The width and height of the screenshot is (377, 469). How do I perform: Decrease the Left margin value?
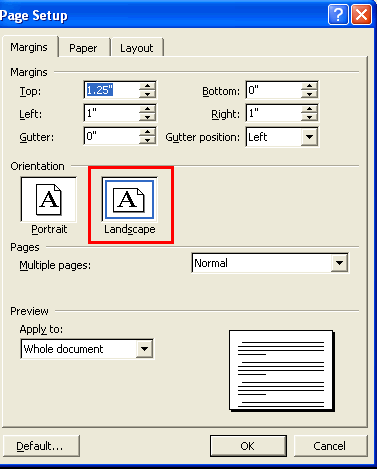[147, 117]
